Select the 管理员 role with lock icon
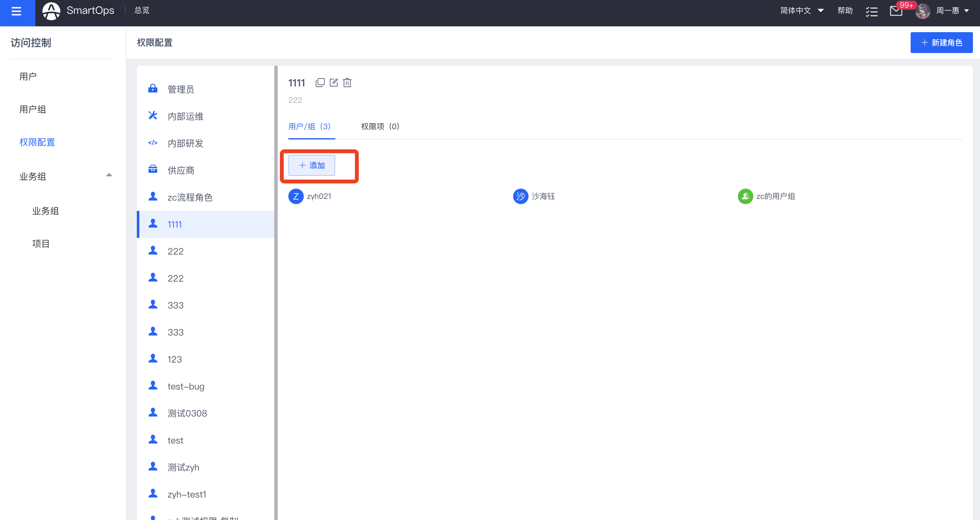Viewport: 980px width, 520px height. [x=181, y=89]
